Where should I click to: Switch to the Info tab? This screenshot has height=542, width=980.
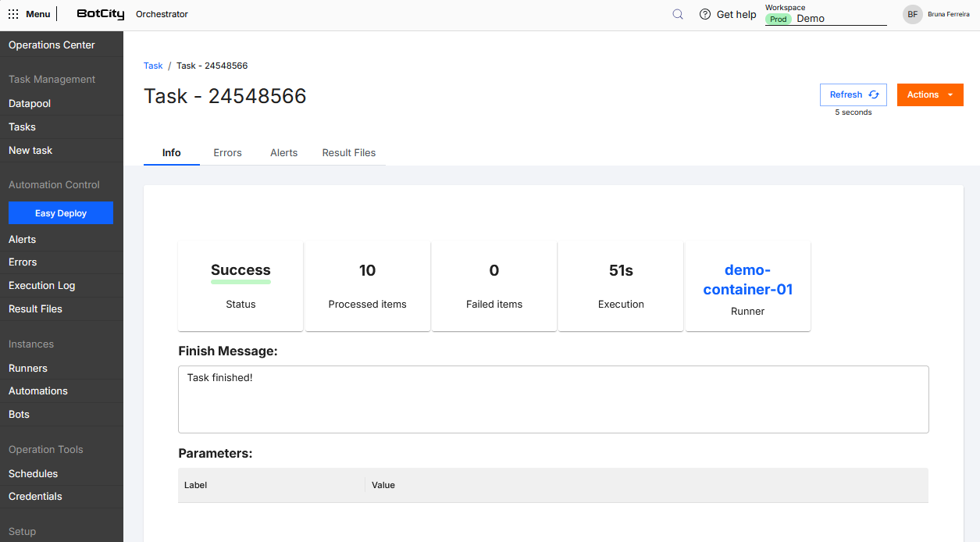[172, 152]
